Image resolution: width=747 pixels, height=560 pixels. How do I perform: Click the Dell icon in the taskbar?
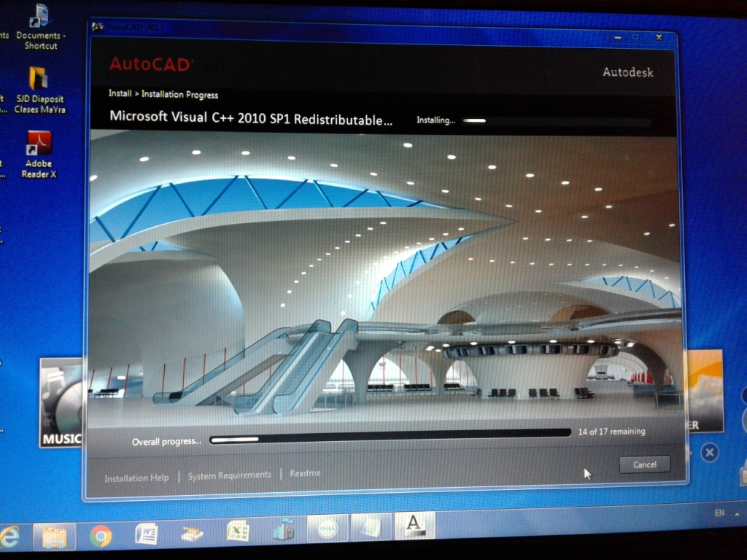(x=326, y=529)
